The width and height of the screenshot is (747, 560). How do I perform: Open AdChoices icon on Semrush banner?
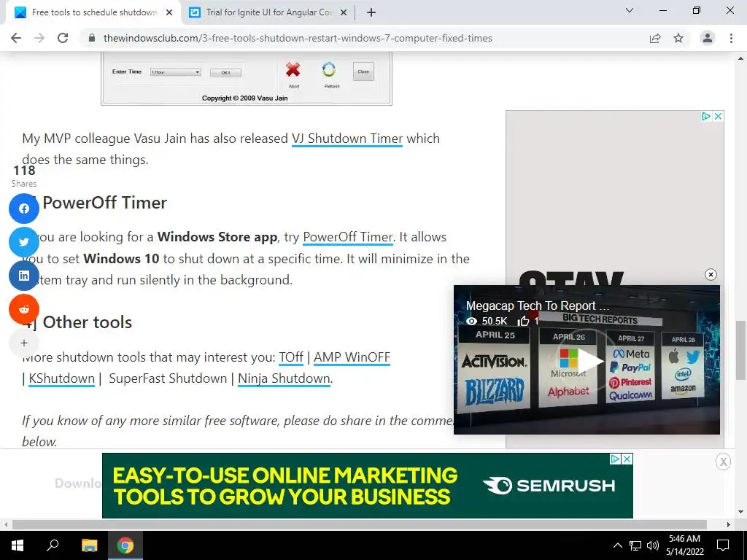click(x=616, y=459)
